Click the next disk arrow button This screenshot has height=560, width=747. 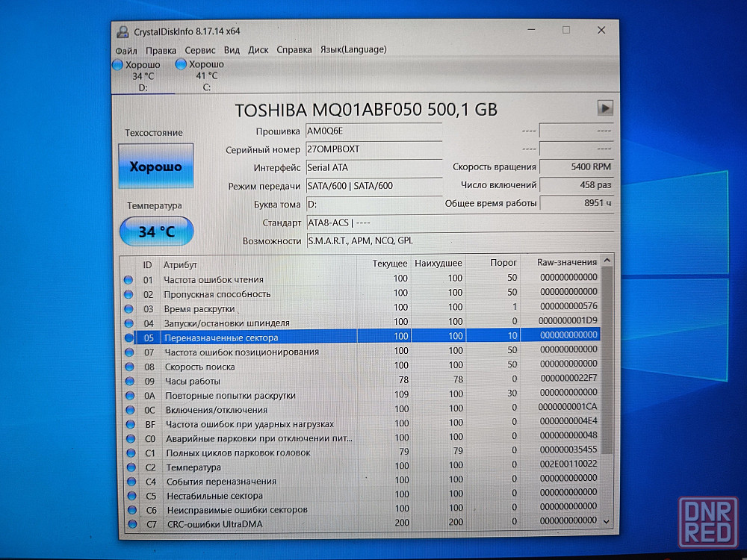pos(605,108)
